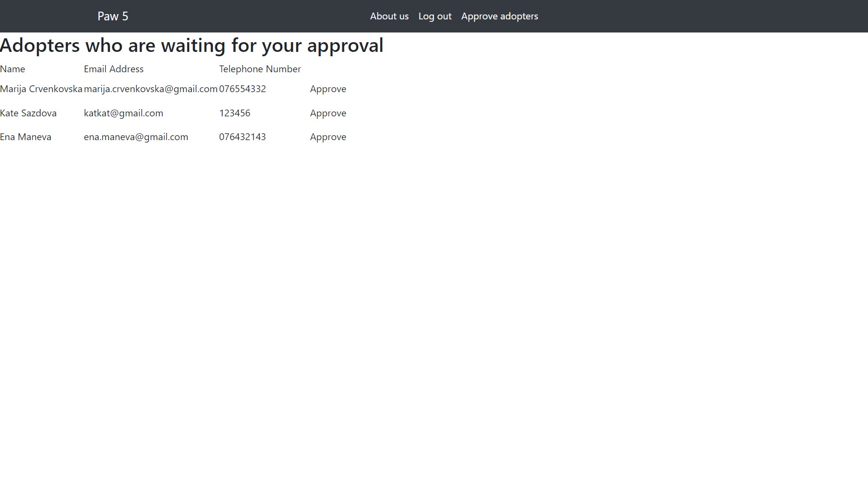This screenshot has height=479, width=868.
Task: Click the page heading about waiting adopters
Action: coord(192,46)
